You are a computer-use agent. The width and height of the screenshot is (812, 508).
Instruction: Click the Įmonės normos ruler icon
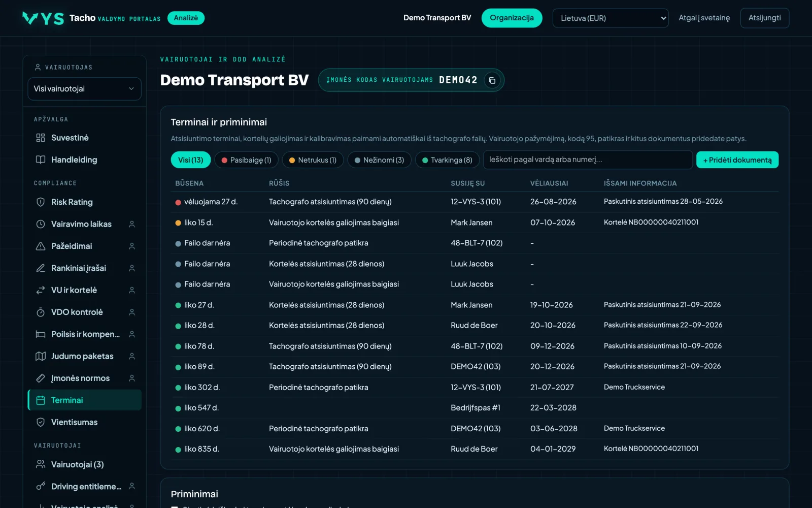41,378
